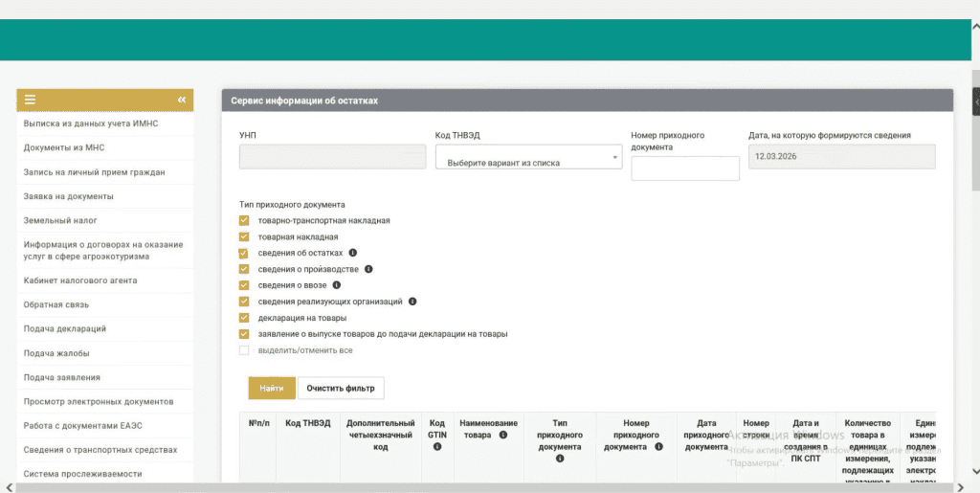Click info icon beside «сведения о производстве»
Screen dimensions: 980x493
[368, 269]
